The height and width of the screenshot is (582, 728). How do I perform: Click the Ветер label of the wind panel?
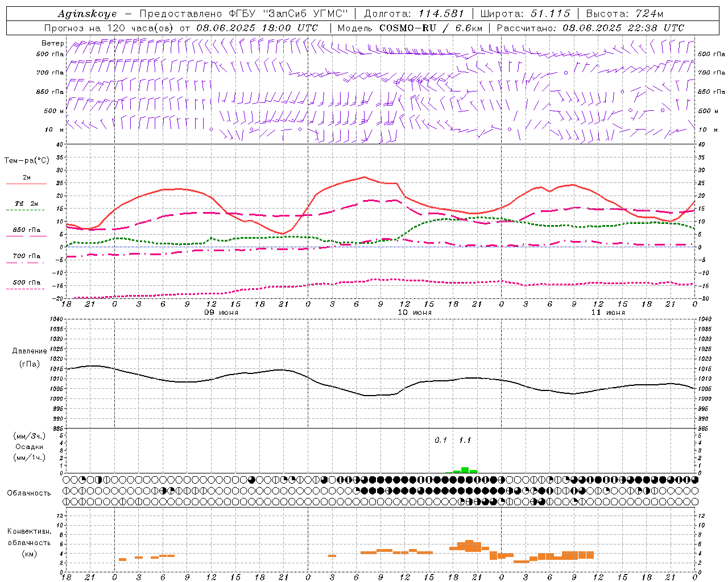coord(52,43)
